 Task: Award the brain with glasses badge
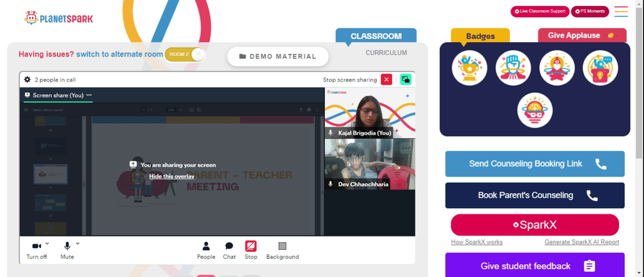[x=535, y=110]
